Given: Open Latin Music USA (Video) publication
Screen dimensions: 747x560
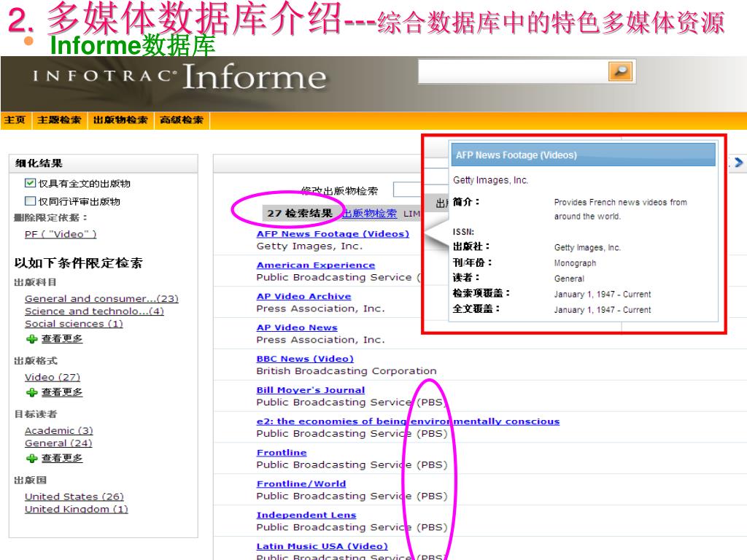Looking at the screenshot, I should click(322, 546).
